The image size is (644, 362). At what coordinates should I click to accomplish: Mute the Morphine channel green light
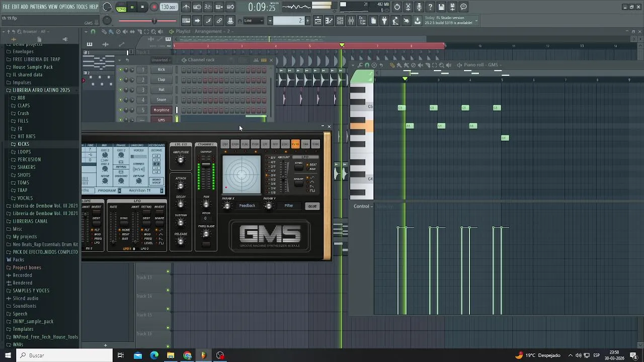tap(120, 110)
